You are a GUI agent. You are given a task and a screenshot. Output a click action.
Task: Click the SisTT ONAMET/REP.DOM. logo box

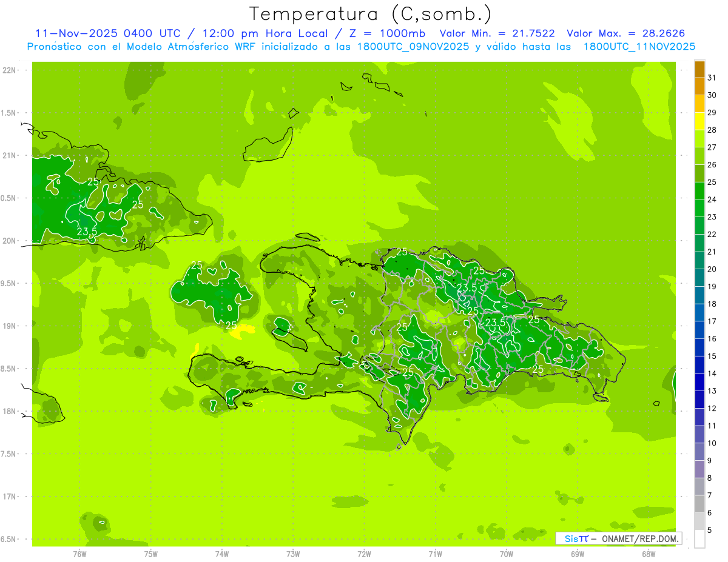pyautogui.click(x=618, y=538)
